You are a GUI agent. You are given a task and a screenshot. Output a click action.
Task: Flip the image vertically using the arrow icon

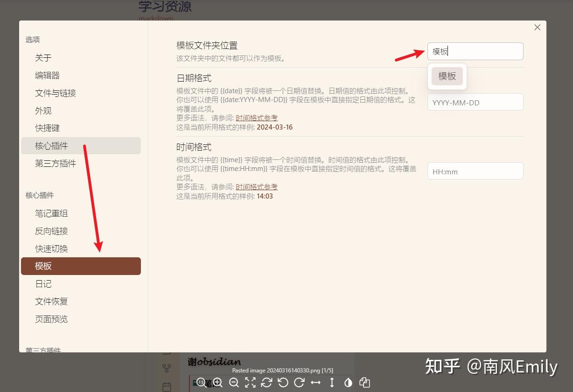pyautogui.click(x=332, y=383)
